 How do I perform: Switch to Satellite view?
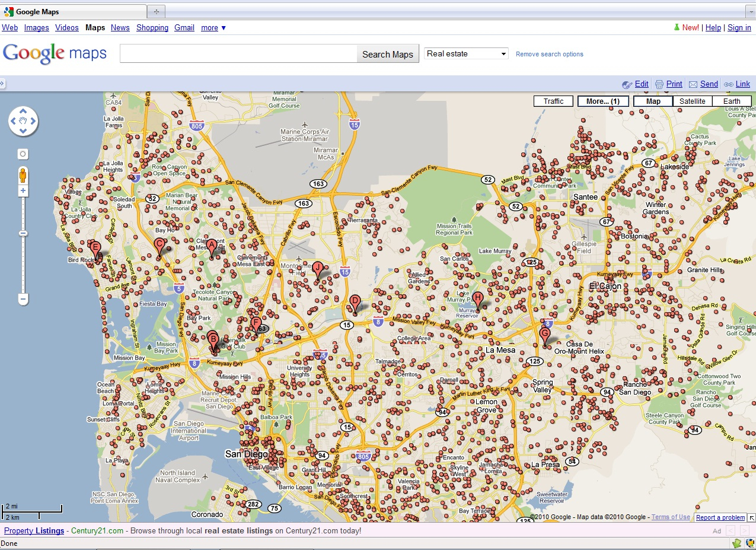pos(692,101)
